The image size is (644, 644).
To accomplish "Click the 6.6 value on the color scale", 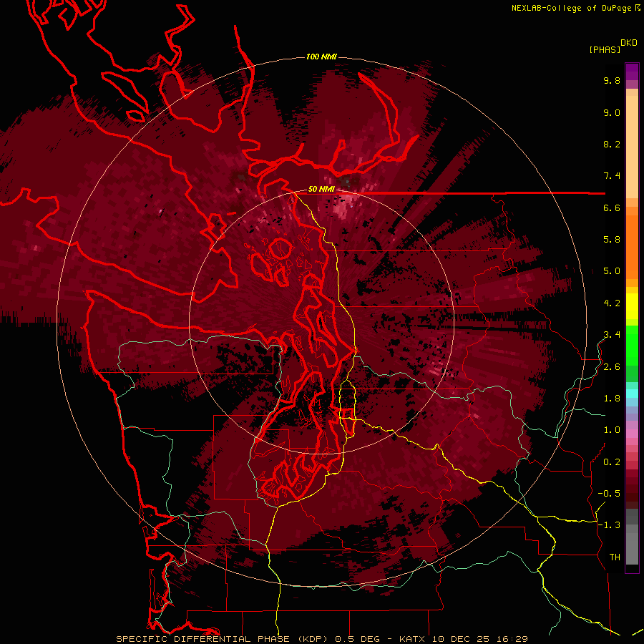I will pos(612,208).
